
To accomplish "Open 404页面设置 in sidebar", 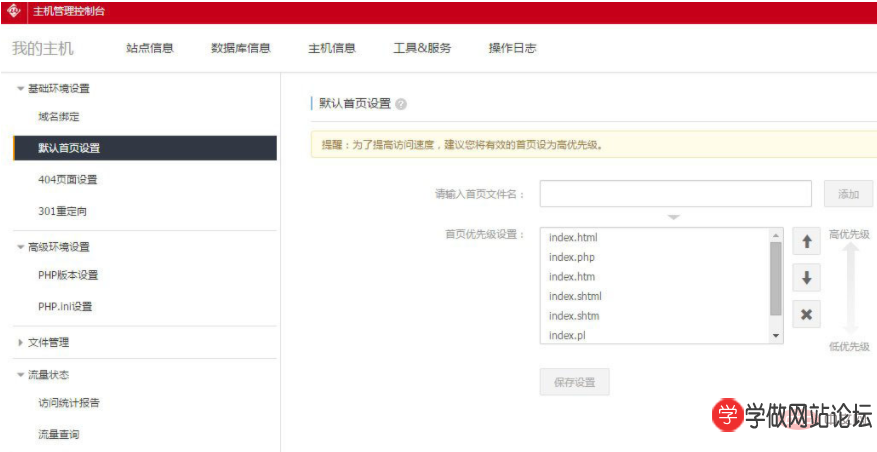I will 67,180.
